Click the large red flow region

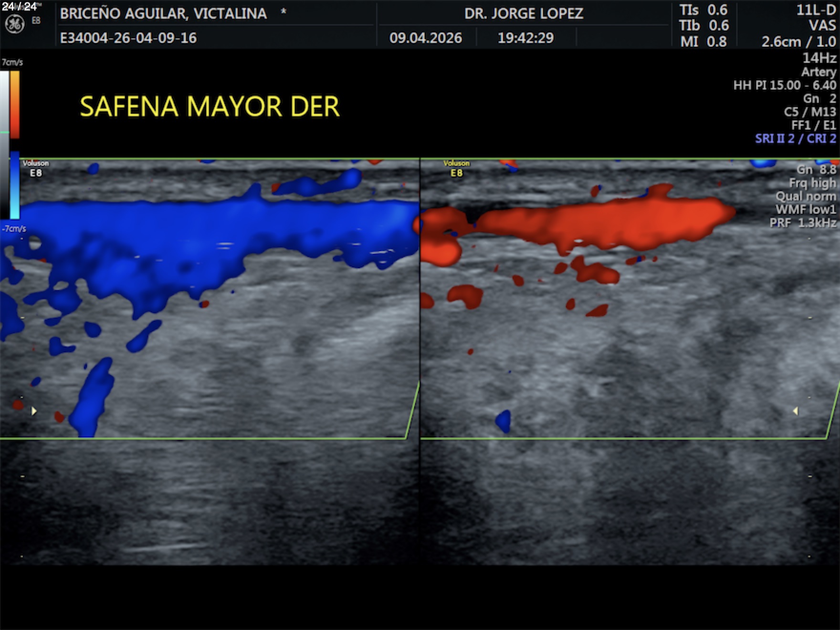pyautogui.click(x=597, y=222)
